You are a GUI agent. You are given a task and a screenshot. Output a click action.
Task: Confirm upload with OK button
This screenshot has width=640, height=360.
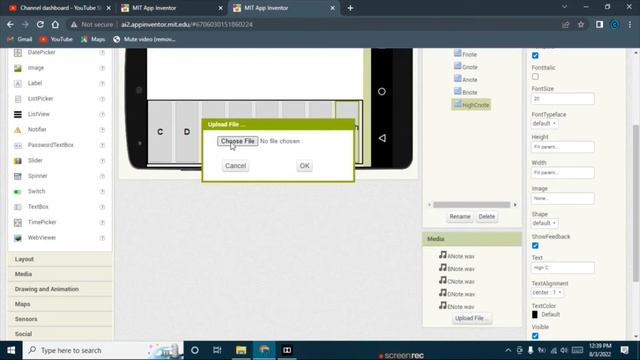[x=304, y=166]
